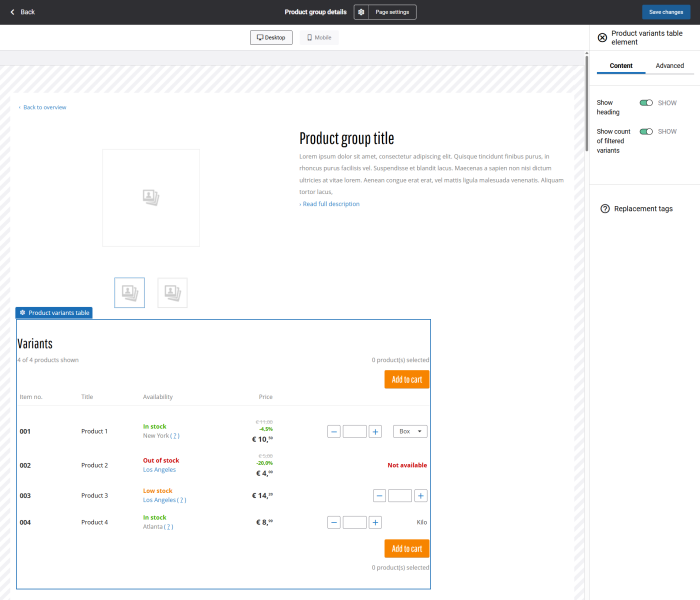
Task: Switch to the Advanced tab
Action: click(670, 66)
